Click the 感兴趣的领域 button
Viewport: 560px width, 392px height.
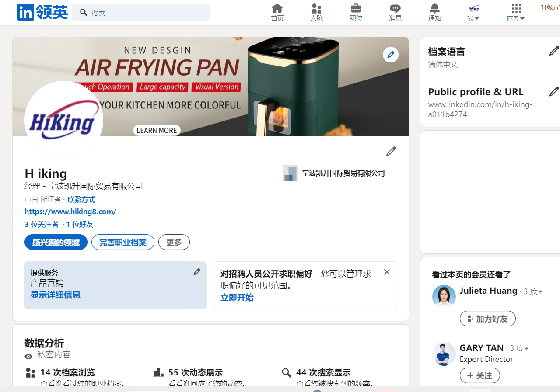coord(56,242)
